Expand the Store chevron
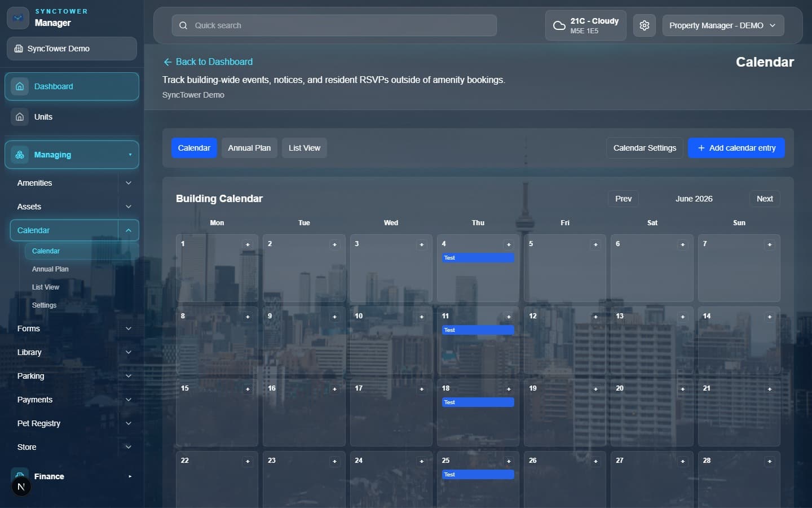The width and height of the screenshot is (812, 508). (129, 447)
